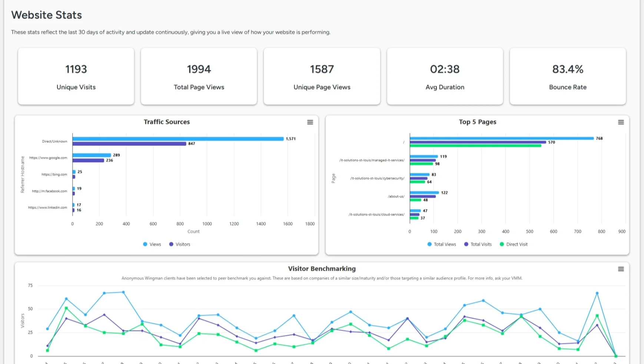This screenshot has width=644, height=364.
Task: Select the https://www.google.com referrer label
Action: pyautogui.click(x=48, y=157)
